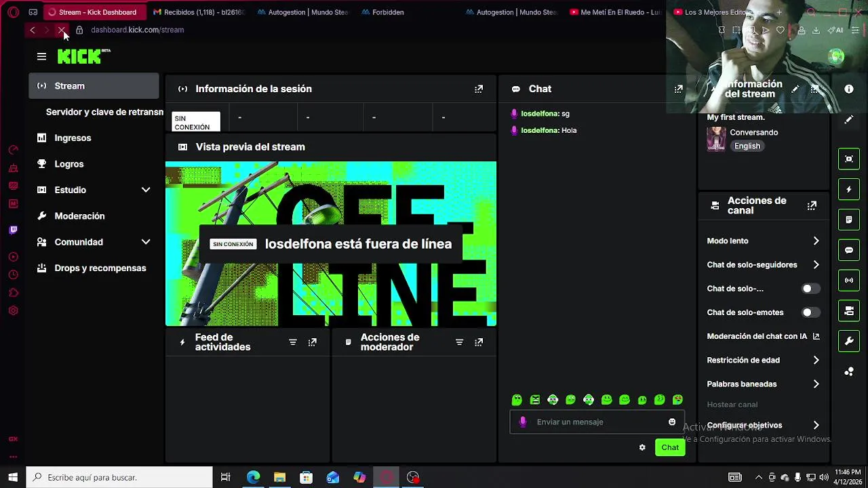Open the hamburger menu beside Kick logo
This screenshot has width=868, height=488.
(41, 57)
